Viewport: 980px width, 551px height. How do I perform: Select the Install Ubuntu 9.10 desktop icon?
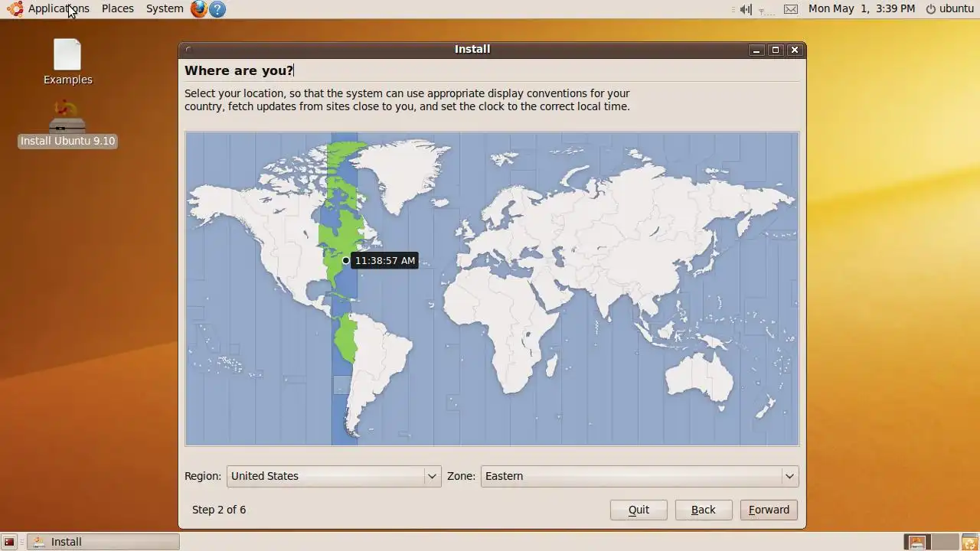[67, 124]
